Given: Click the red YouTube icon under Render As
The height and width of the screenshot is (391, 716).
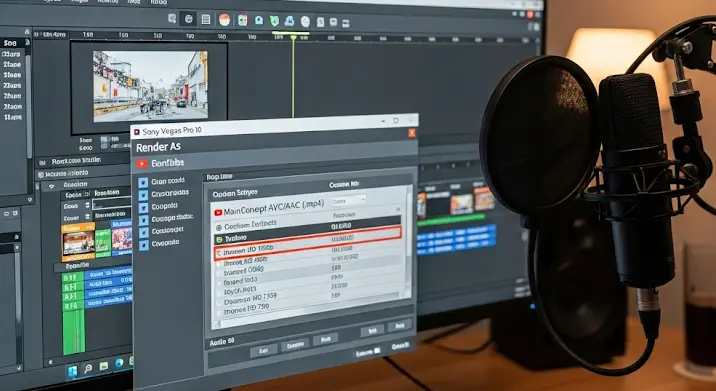Looking at the screenshot, I should (142, 164).
